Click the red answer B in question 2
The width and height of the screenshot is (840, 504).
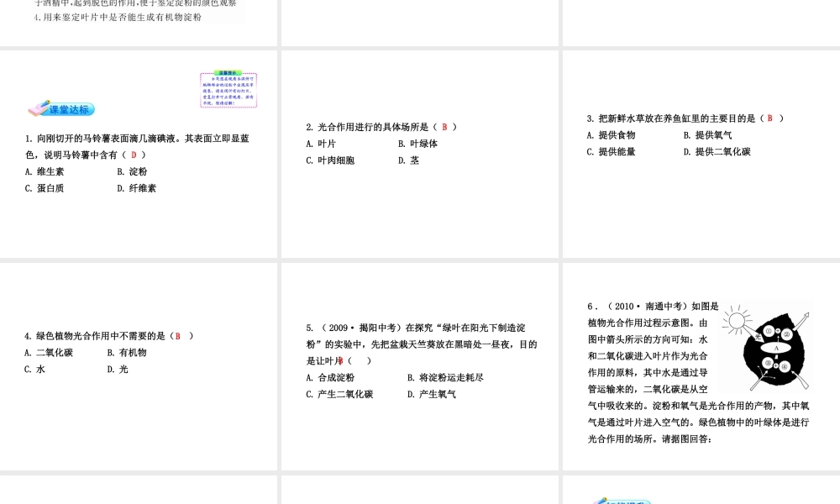coord(444,127)
